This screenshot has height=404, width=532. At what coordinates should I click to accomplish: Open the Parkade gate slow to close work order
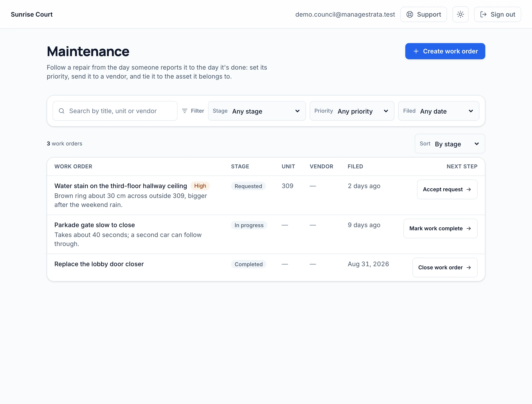coord(95,225)
